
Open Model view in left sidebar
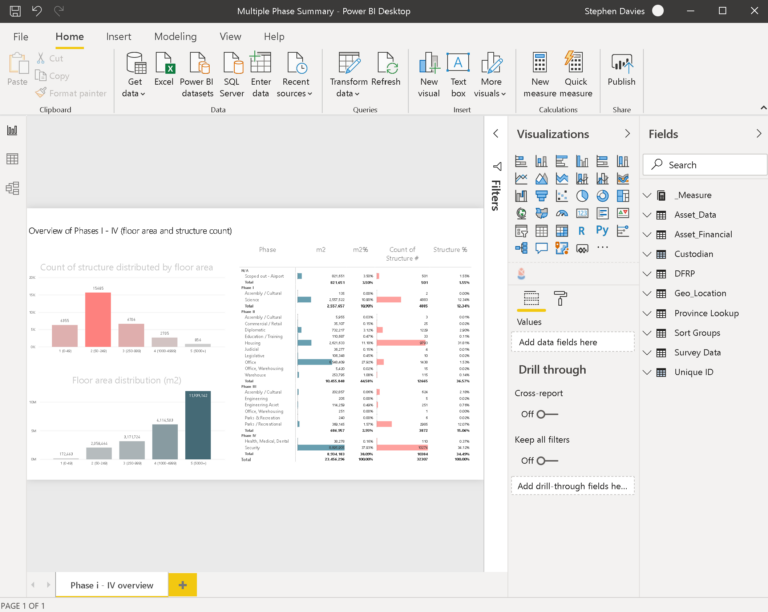(x=13, y=187)
